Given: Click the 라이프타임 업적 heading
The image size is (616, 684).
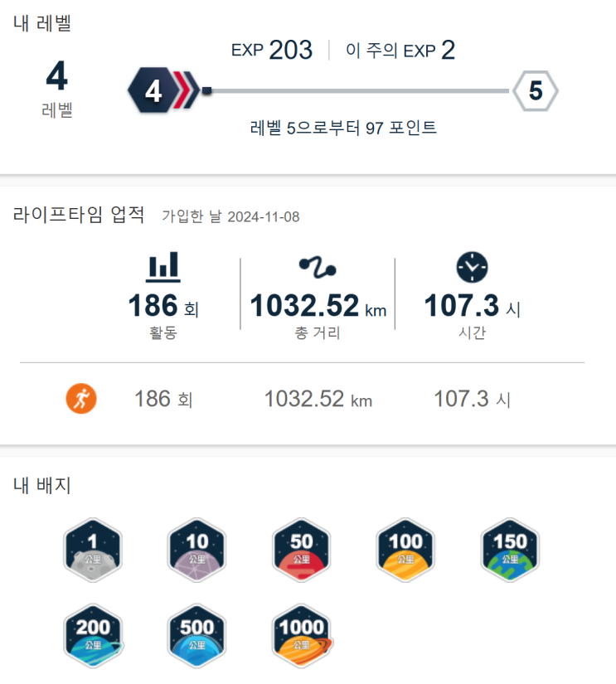Looking at the screenshot, I should pyautogui.click(x=80, y=215).
